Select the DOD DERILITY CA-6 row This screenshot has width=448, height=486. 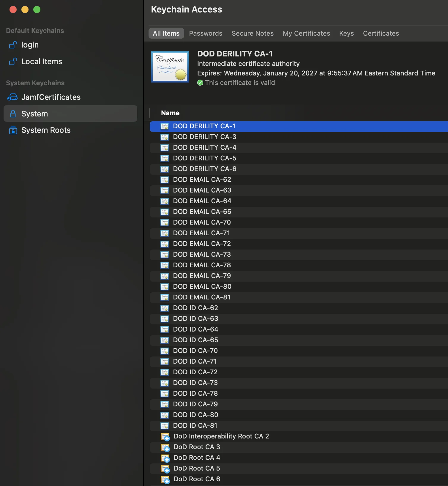(x=299, y=169)
